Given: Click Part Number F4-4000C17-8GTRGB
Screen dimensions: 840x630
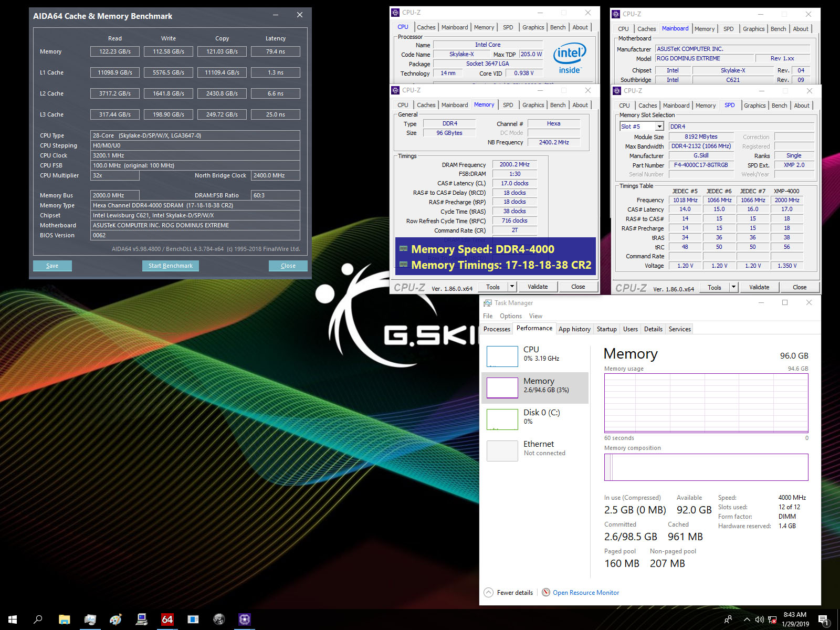Looking at the screenshot, I should 701,165.
